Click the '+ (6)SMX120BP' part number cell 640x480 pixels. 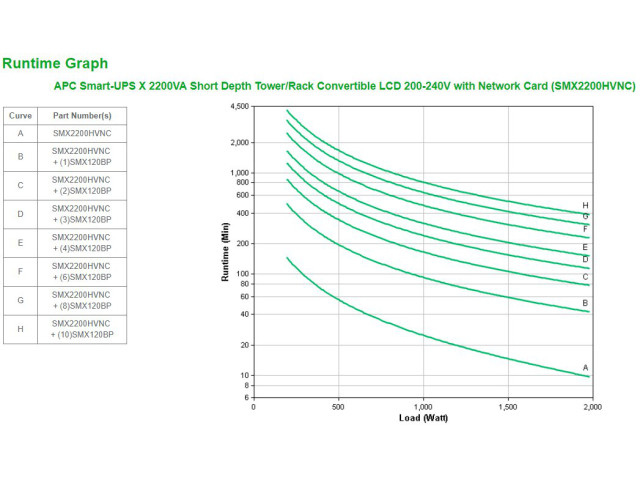tap(82, 272)
